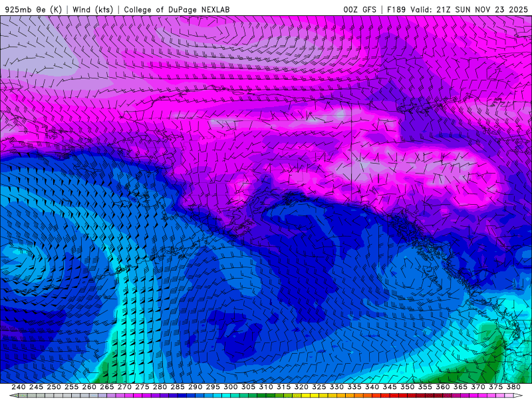Select the 245 colorbar label

pyautogui.click(x=36, y=387)
